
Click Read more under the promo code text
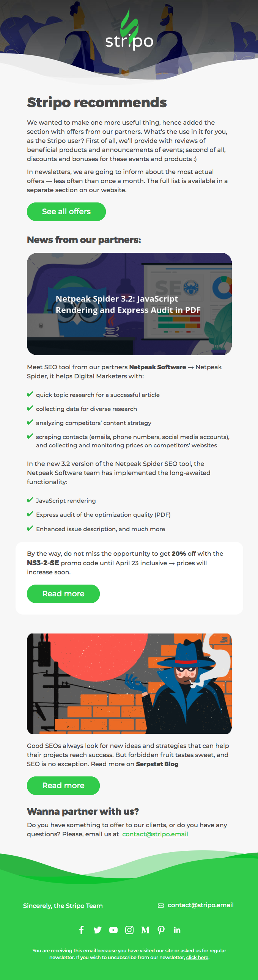[63, 593]
